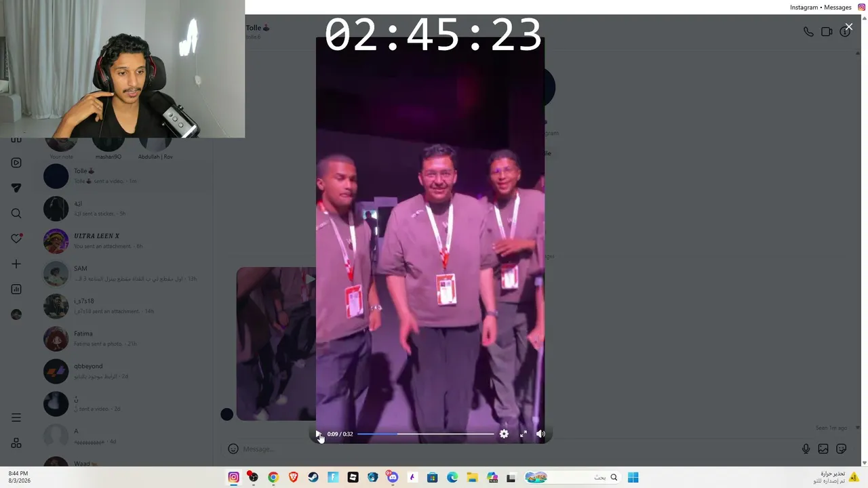Create a new post with plus icon

tap(16, 264)
